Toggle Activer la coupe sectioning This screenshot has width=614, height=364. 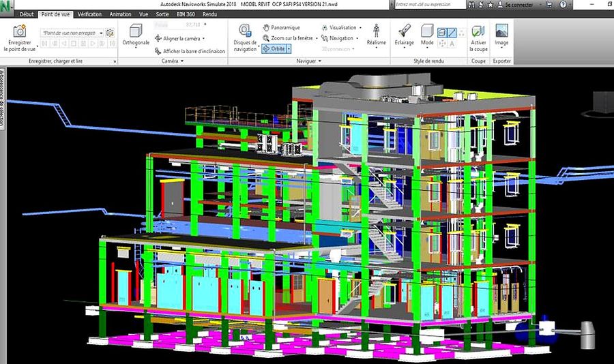478,38
